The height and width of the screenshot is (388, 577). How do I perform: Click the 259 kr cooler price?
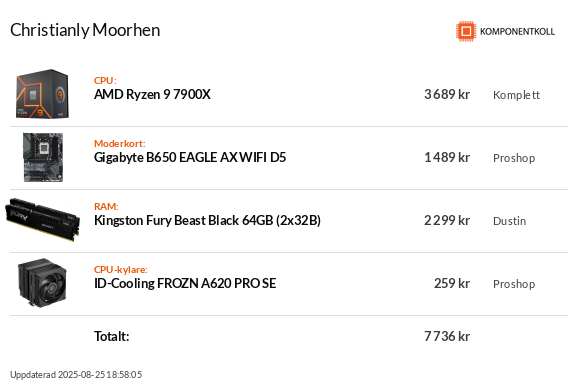(452, 283)
